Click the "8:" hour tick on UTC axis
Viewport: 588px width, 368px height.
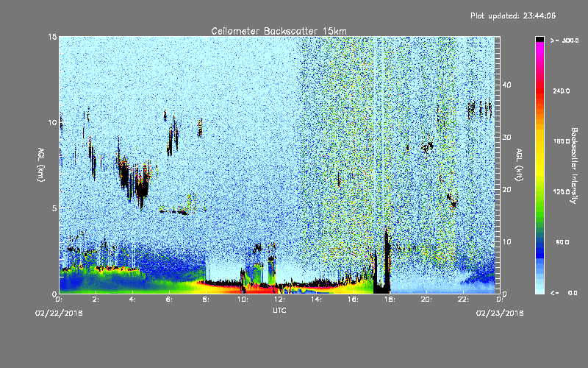click(x=206, y=300)
